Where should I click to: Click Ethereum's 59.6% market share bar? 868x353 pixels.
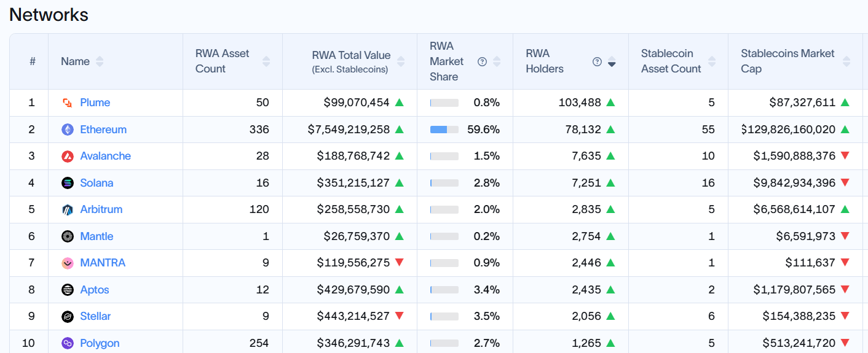[444, 130]
